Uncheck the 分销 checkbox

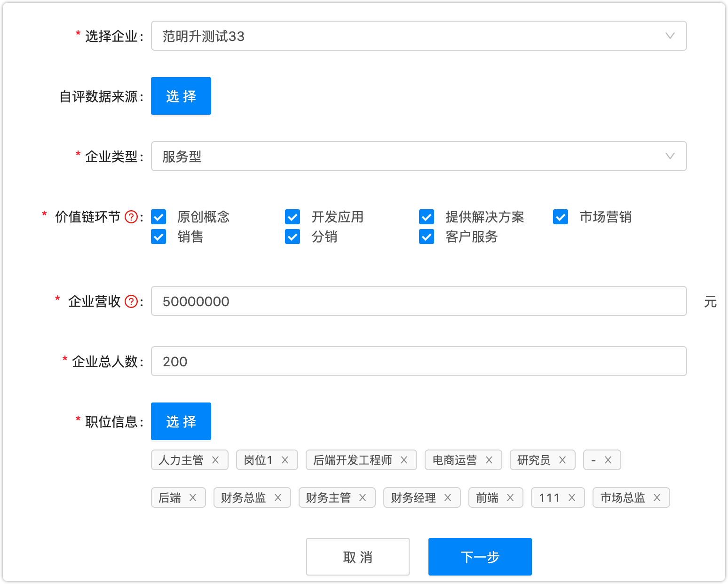point(293,237)
